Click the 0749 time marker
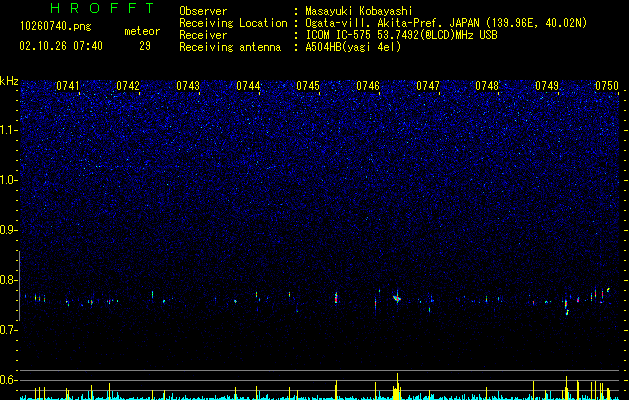 pyautogui.click(x=547, y=86)
